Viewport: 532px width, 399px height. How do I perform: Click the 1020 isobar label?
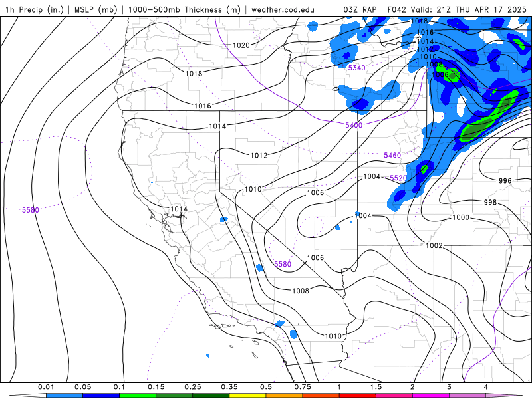point(241,45)
